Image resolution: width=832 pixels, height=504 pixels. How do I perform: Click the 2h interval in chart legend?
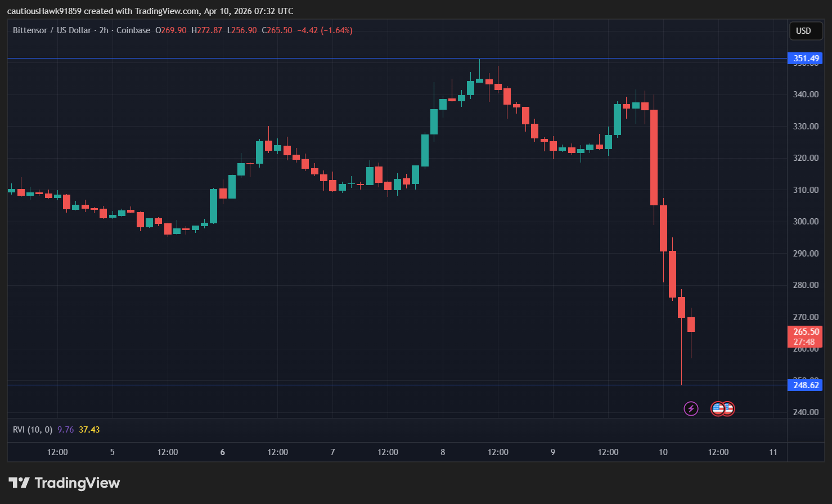pyautogui.click(x=104, y=30)
